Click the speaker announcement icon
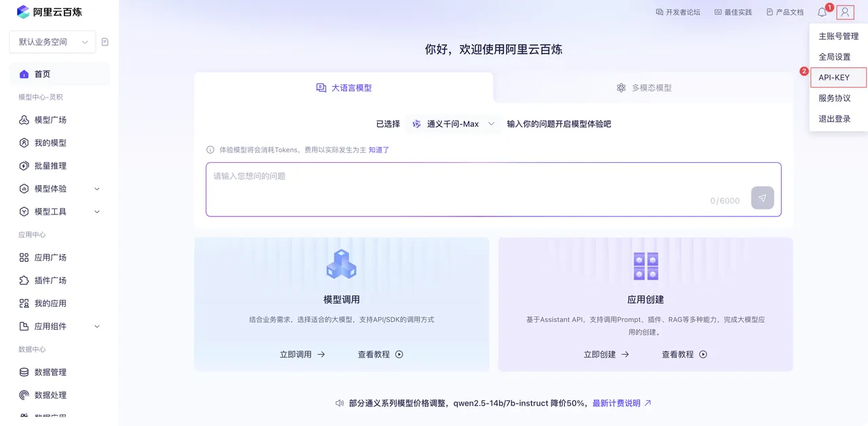868x426 pixels. pos(340,403)
